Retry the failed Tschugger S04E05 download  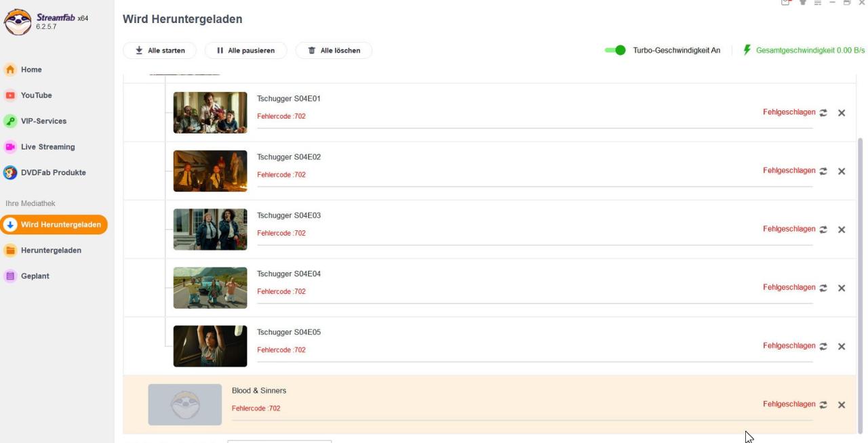(x=823, y=346)
